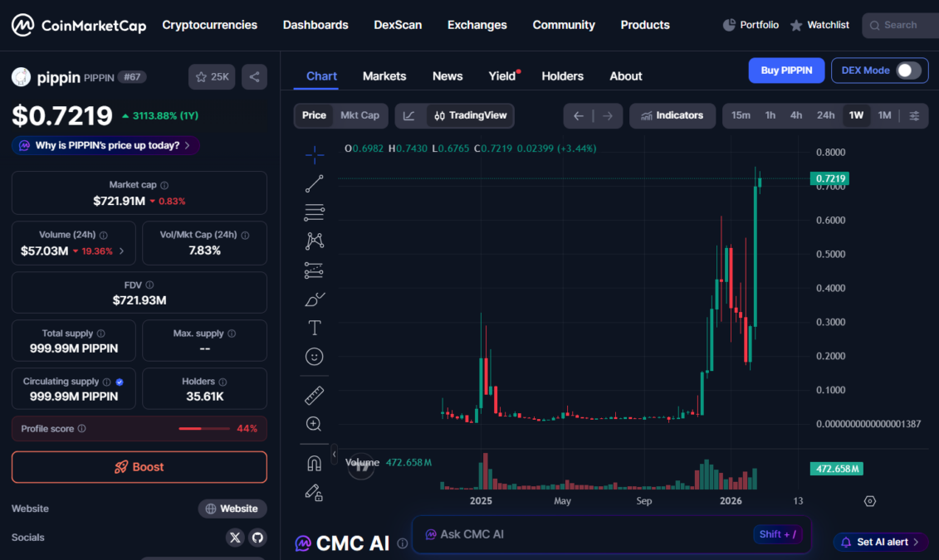939x560 pixels.
Task: Open the Fibonacci retracement tool
Action: point(315,212)
